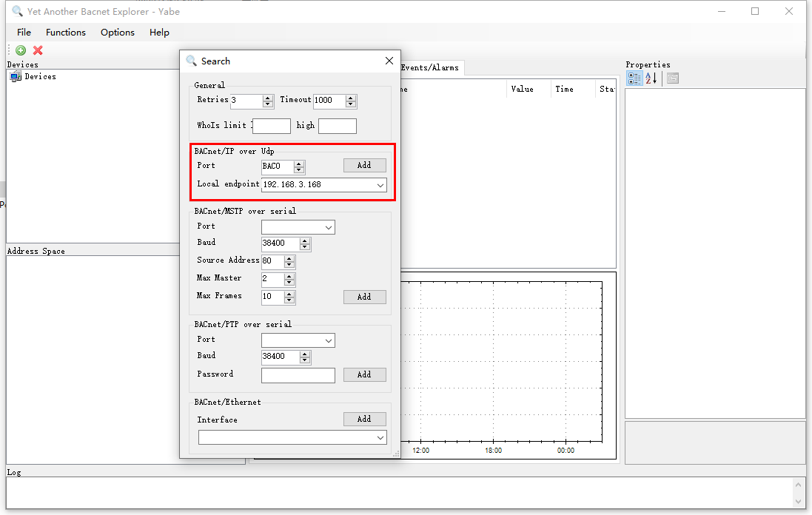Increase the Retries spinner value
The width and height of the screenshot is (812, 515).
[268, 98]
